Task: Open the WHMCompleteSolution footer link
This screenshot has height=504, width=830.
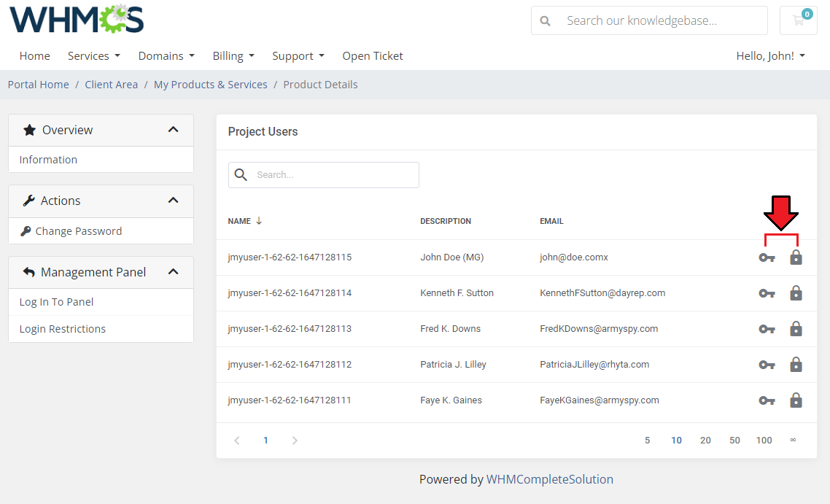Action: pyautogui.click(x=549, y=479)
